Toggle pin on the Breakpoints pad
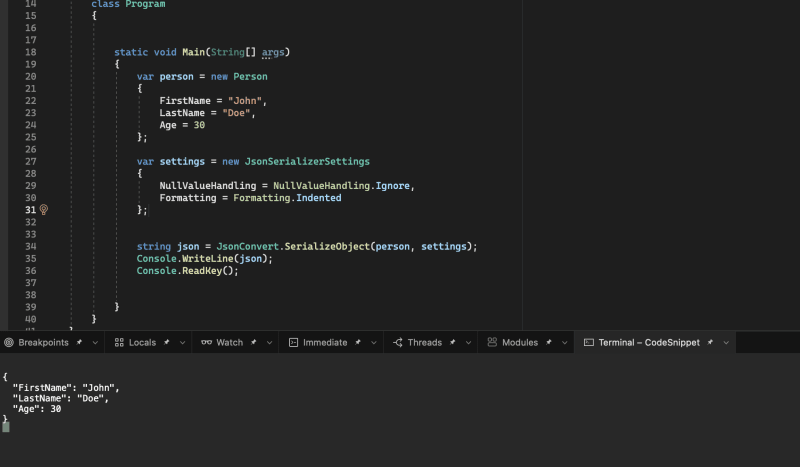Viewport: 800px width, 467px height. [79, 342]
